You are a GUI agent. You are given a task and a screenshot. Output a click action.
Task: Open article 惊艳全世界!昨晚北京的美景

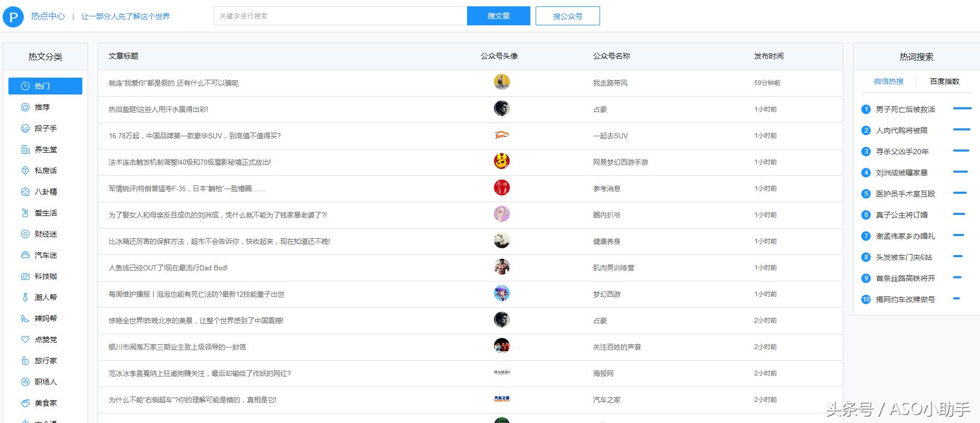tap(196, 321)
